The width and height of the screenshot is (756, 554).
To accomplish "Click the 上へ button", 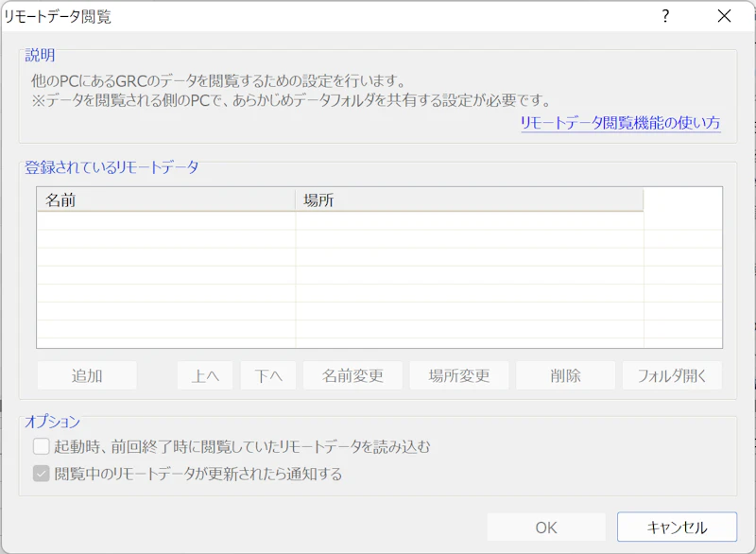I will 204,375.
